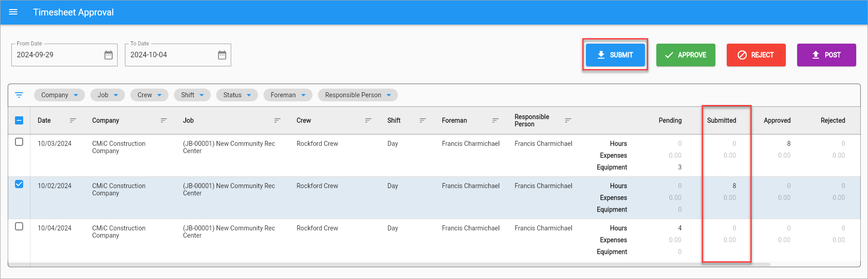The width and height of the screenshot is (868, 279).
Task: Select the 10/04/2024 date cell
Action: click(55, 228)
